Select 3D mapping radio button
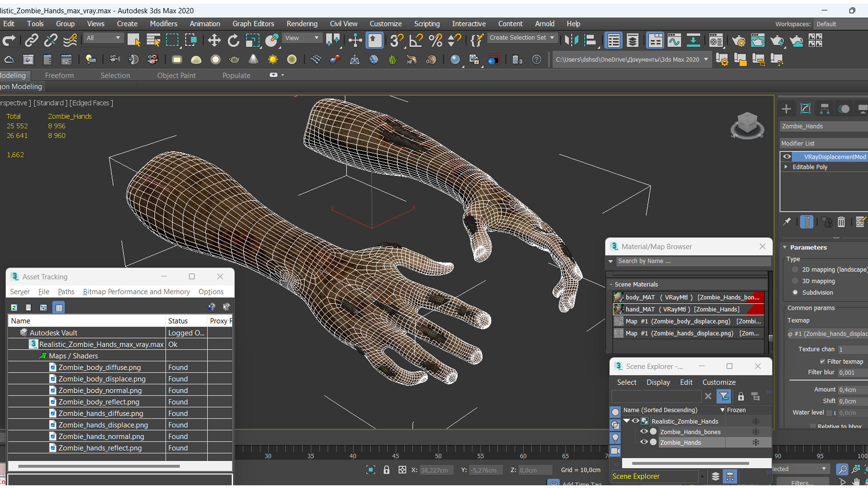The height and width of the screenshot is (488, 868). [x=795, y=281]
